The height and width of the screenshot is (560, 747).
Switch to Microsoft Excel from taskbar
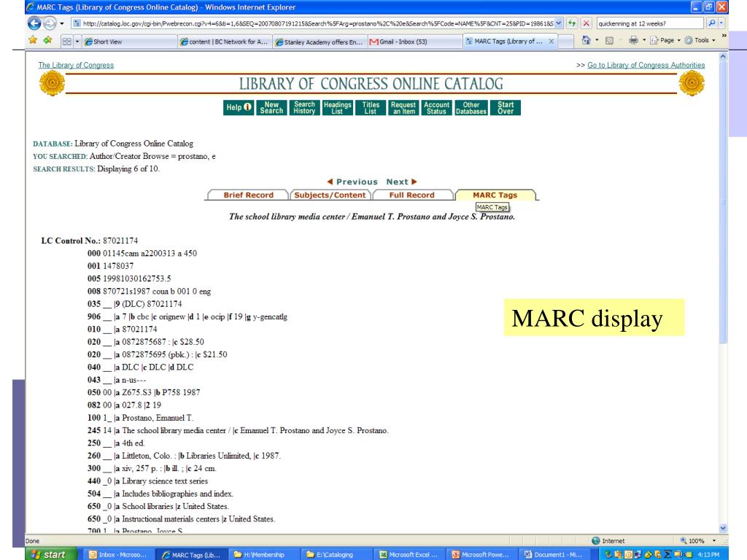click(409, 555)
